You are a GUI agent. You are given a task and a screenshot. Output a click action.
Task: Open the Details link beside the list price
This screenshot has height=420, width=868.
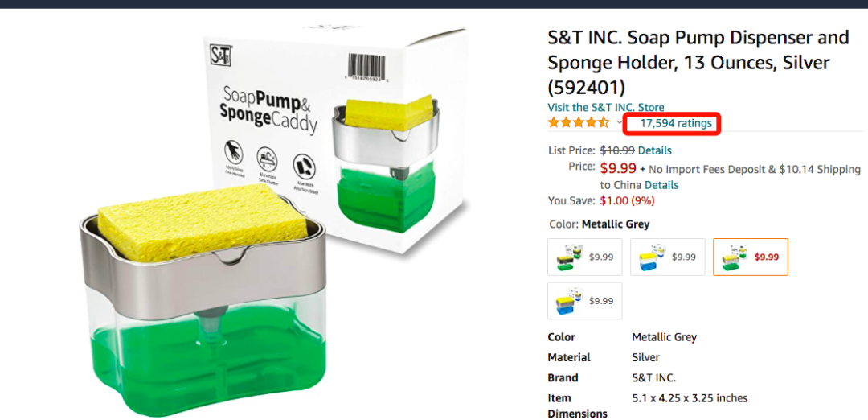click(654, 150)
